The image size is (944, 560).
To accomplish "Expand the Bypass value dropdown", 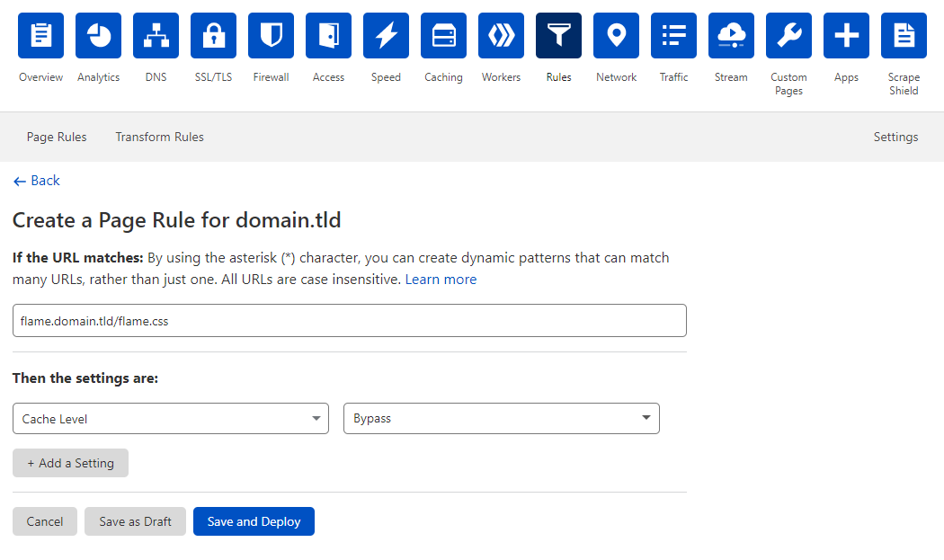I will (x=501, y=418).
